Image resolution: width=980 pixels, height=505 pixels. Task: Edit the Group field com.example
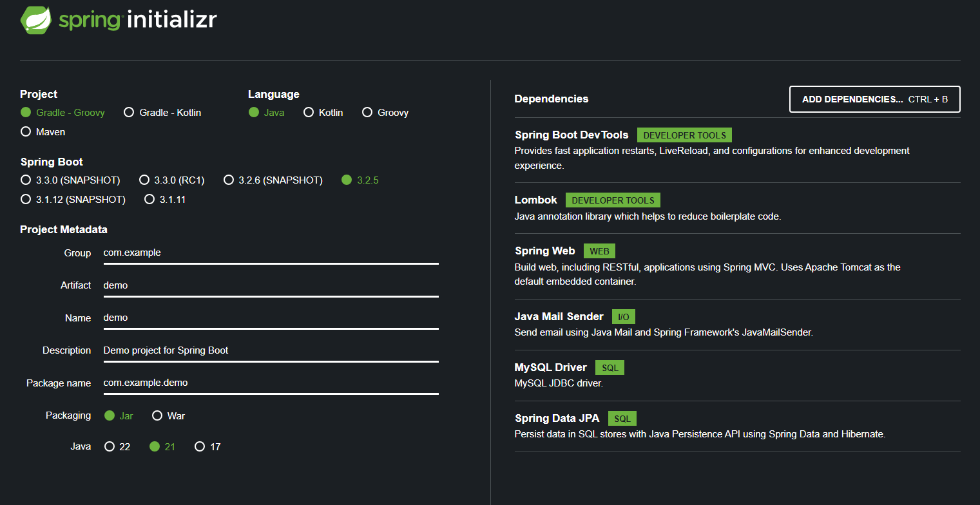(x=271, y=252)
